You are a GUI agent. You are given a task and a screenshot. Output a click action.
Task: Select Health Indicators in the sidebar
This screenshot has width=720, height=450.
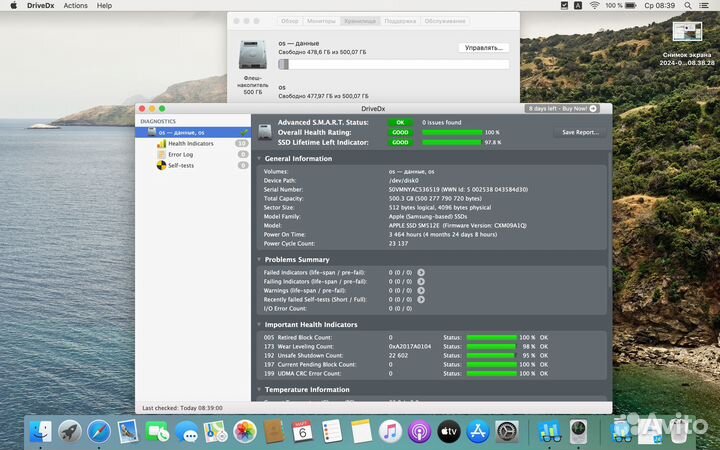[x=191, y=143]
